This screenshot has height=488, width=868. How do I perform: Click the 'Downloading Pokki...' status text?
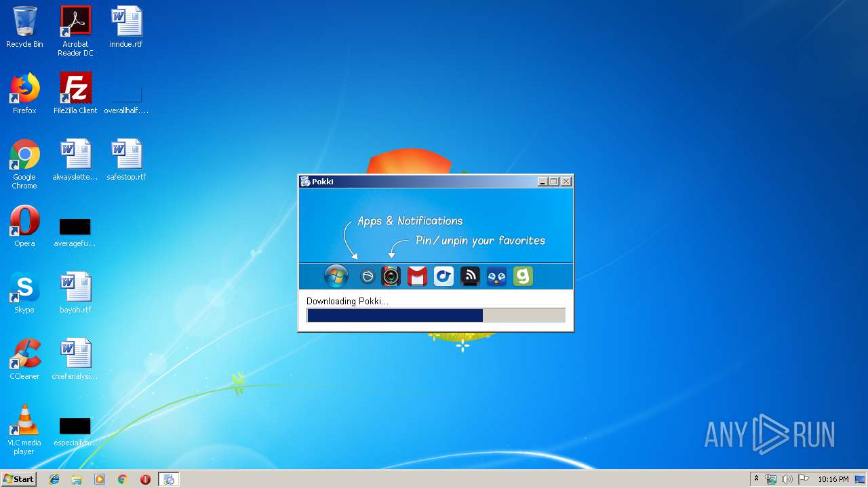347,301
